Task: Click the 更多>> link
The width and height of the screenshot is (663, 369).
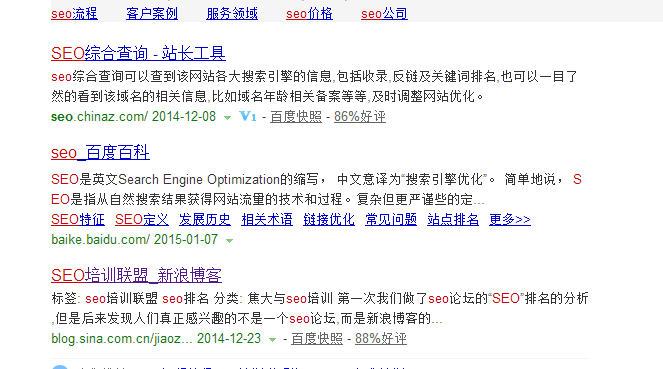Action: pyautogui.click(x=510, y=219)
